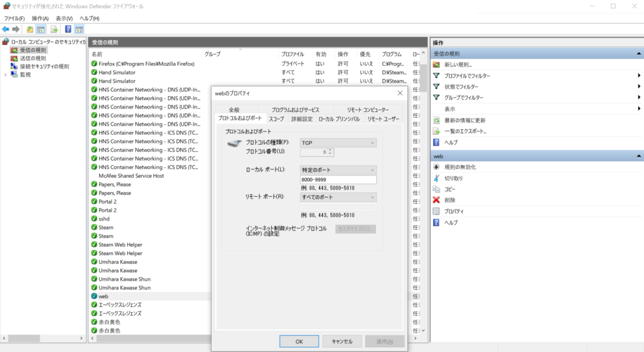Toggle the console tree show/hide toolbar icon

tap(41, 29)
